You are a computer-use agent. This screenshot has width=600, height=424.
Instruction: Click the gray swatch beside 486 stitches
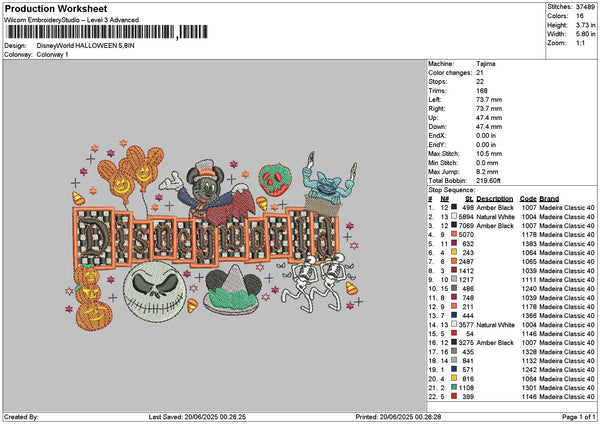click(x=454, y=289)
